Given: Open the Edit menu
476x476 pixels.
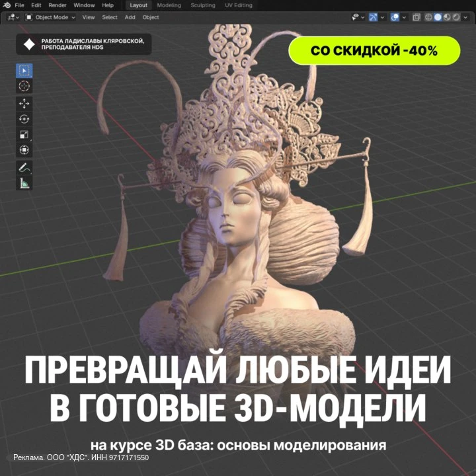Looking at the screenshot, I should pyautogui.click(x=36, y=5).
